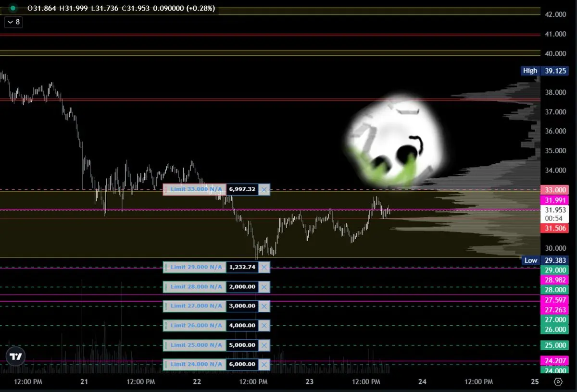Click the magenta 27.263 price axis label
The width and height of the screenshot is (577, 392).
click(555, 310)
